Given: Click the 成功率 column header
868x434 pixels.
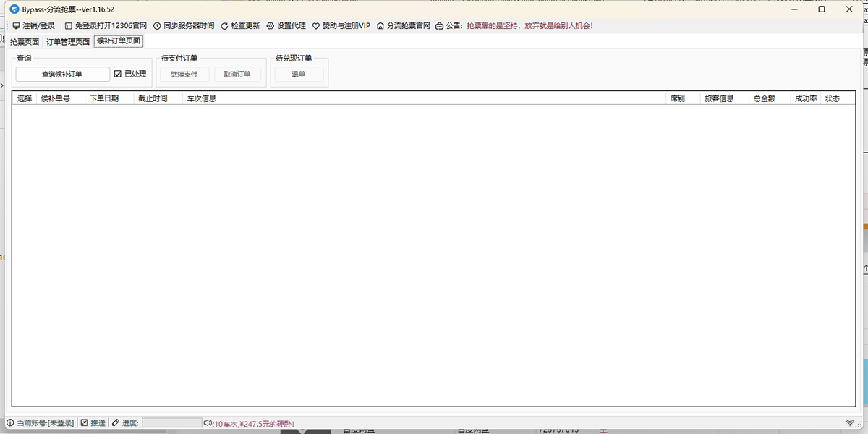Looking at the screenshot, I should (806, 98).
